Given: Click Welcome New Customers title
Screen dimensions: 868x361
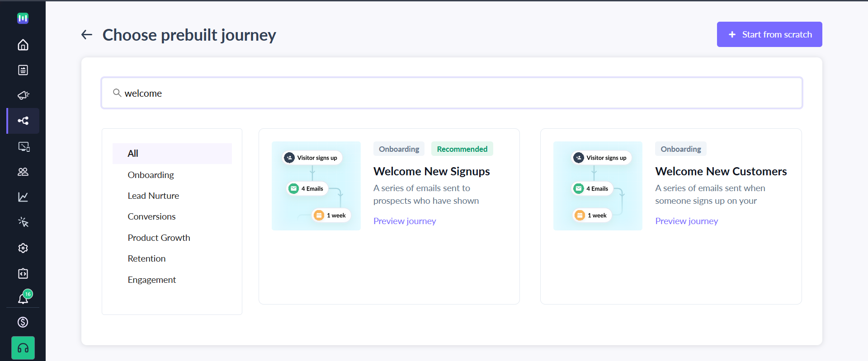Looking at the screenshot, I should tap(721, 171).
